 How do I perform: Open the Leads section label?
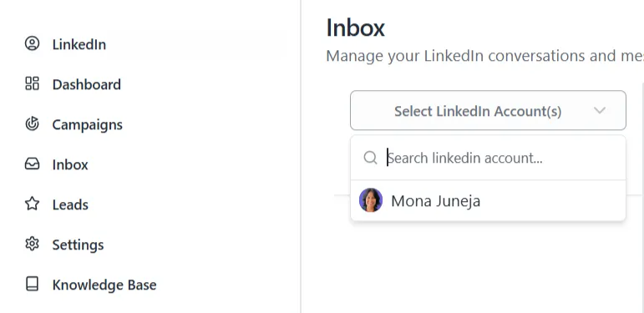click(70, 204)
